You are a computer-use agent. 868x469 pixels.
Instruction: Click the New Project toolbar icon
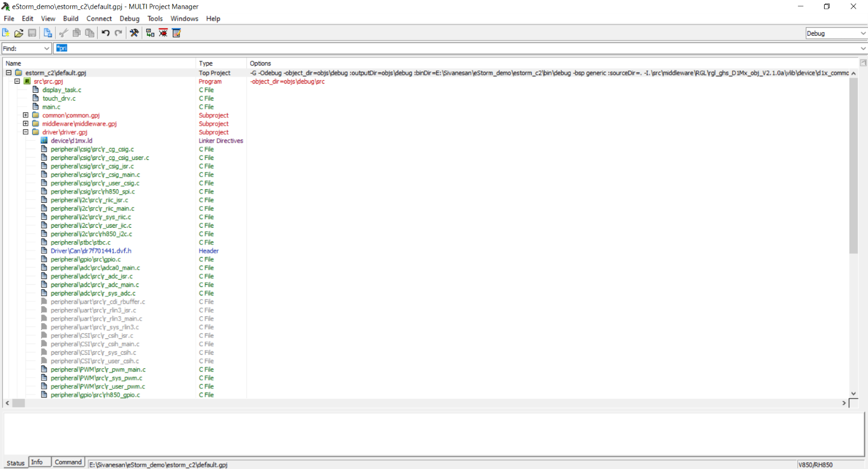coord(6,33)
